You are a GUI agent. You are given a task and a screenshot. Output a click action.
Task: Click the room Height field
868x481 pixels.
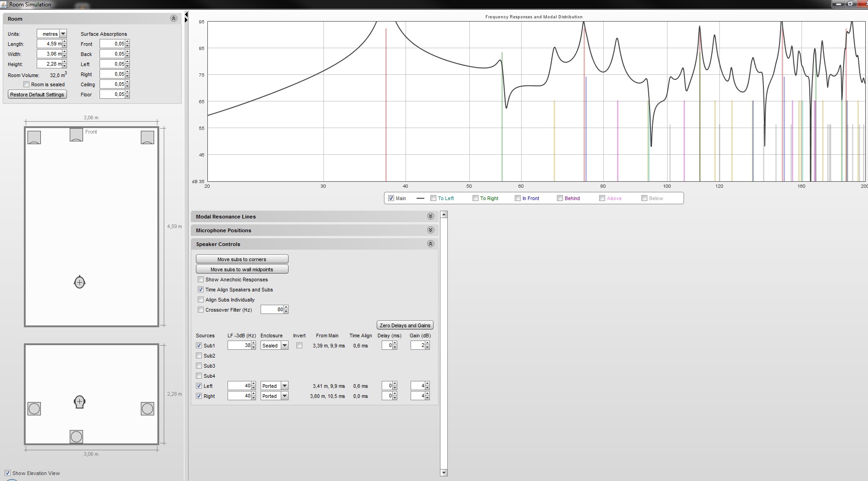tap(50, 64)
